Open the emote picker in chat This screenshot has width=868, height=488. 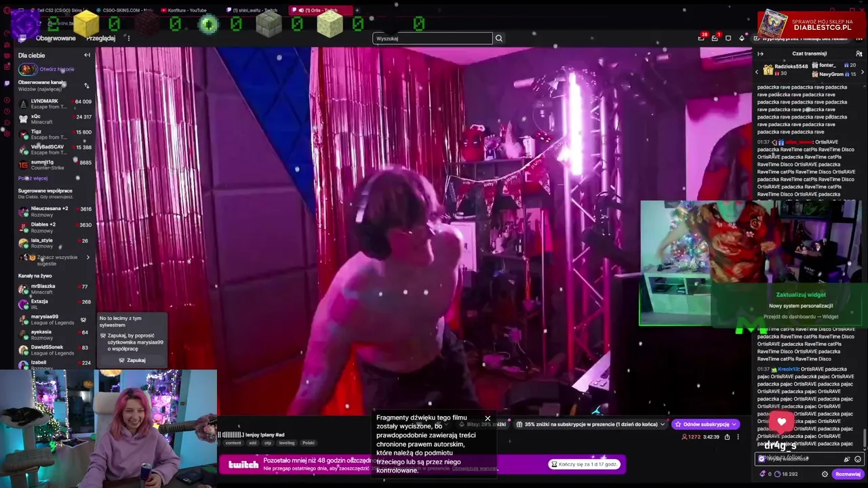(857, 459)
